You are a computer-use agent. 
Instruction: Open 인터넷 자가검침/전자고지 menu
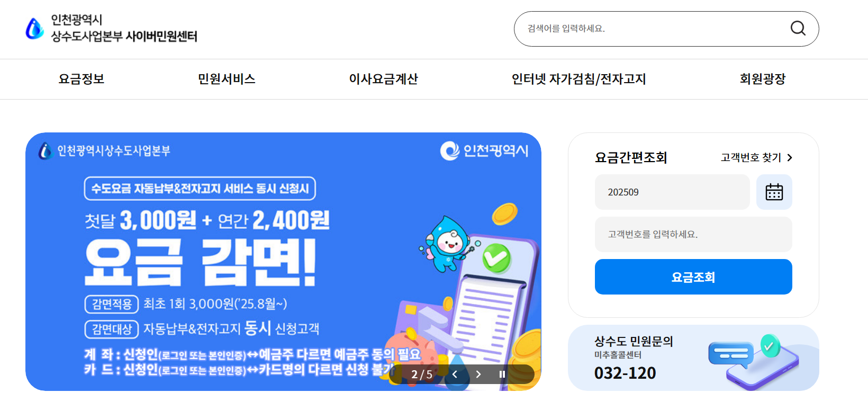(578, 79)
